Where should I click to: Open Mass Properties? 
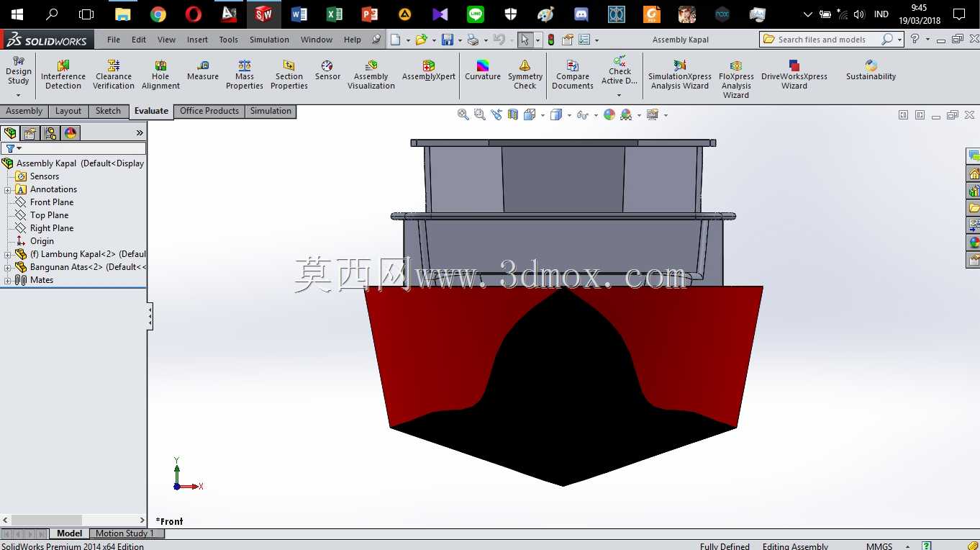pos(245,76)
